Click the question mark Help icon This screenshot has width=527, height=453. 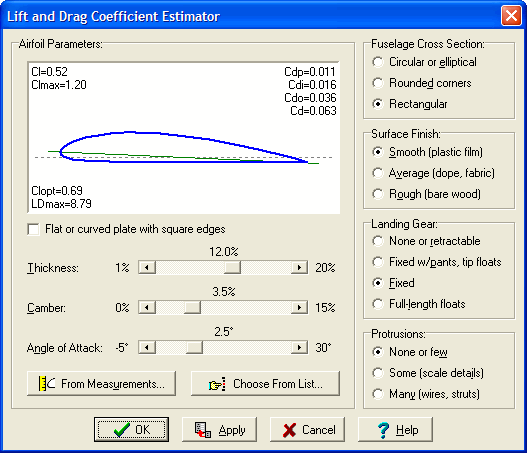point(383,430)
